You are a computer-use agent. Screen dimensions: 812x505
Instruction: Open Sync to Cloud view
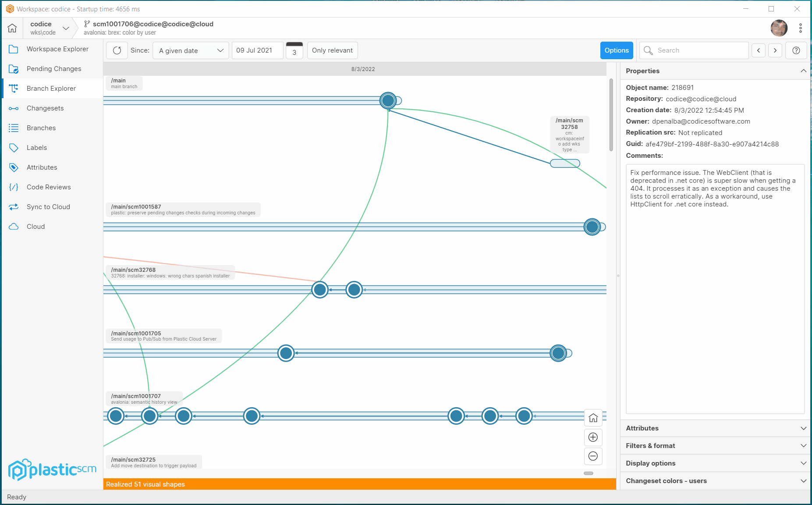click(48, 207)
